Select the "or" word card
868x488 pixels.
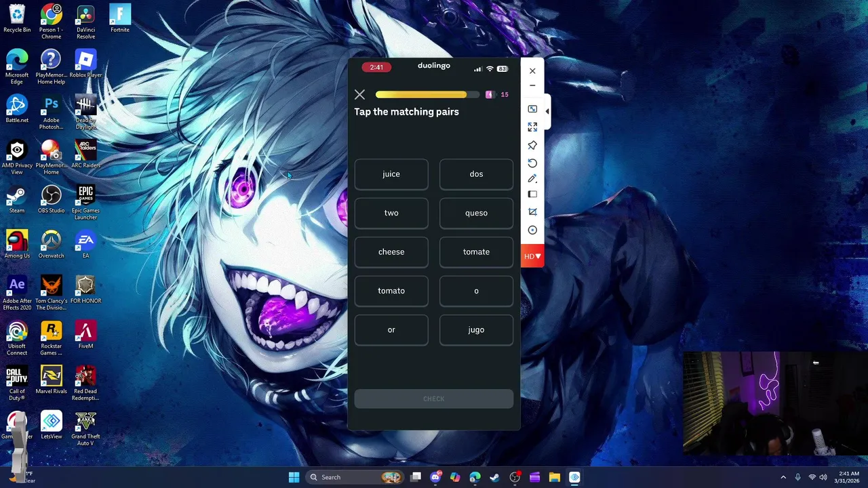(391, 330)
